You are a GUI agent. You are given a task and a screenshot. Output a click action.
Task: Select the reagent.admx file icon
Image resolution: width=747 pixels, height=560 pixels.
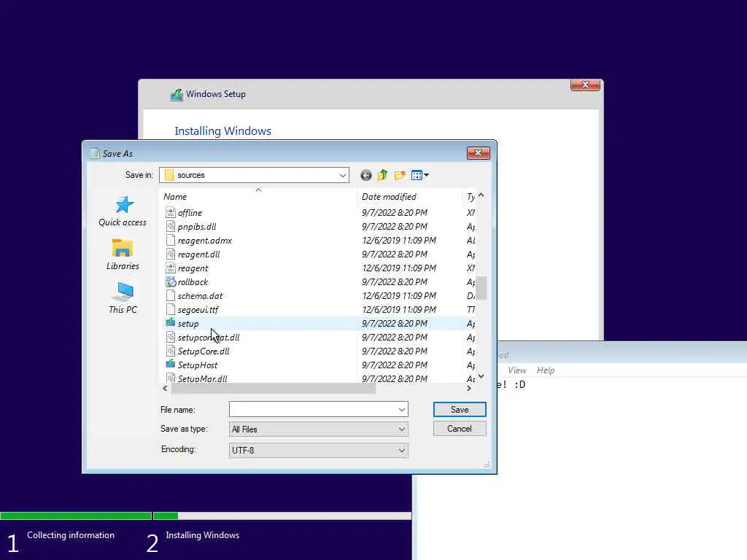pos(171,240)
